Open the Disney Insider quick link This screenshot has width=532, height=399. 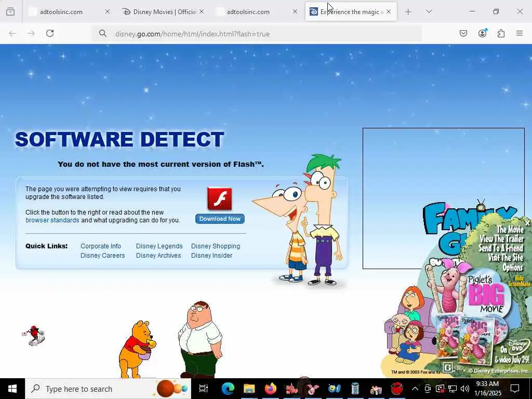212,256
